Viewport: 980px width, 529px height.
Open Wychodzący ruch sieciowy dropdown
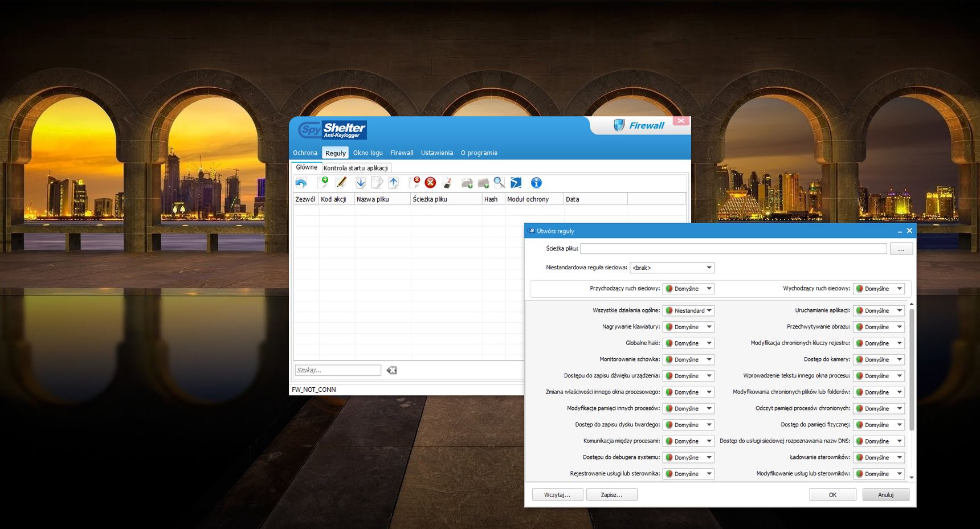pos(879,289)
